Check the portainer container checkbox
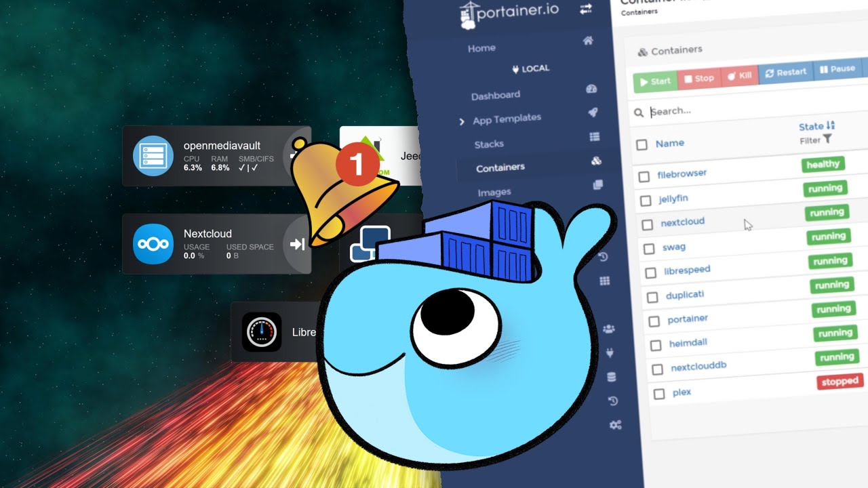Viewport: 868px width, 488px height. point(654,321)
